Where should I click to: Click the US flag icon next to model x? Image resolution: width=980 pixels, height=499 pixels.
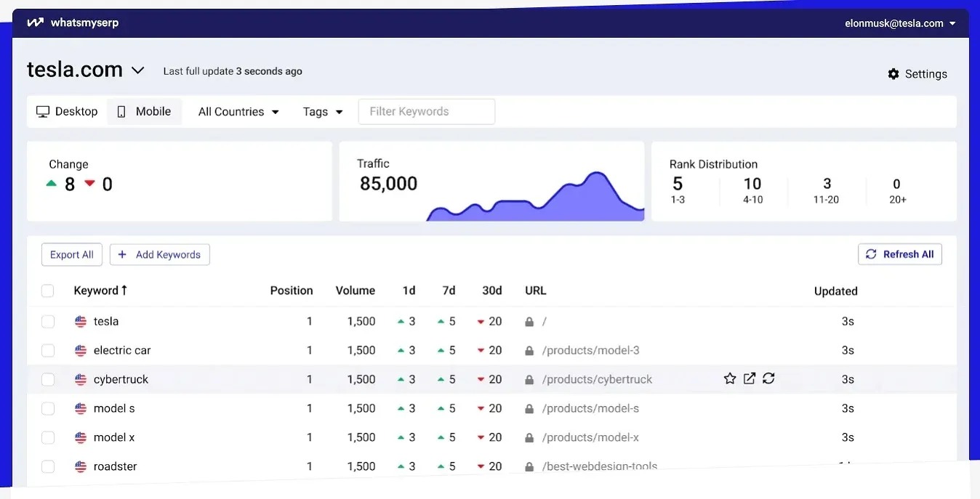pyautogui.click(x=81, y=437)
